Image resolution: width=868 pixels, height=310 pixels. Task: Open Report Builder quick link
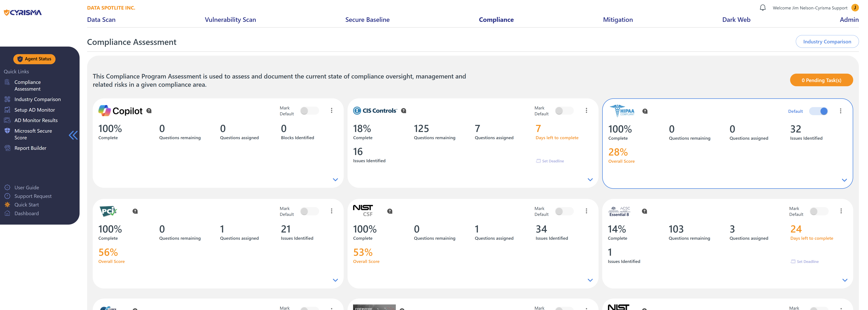30,148
